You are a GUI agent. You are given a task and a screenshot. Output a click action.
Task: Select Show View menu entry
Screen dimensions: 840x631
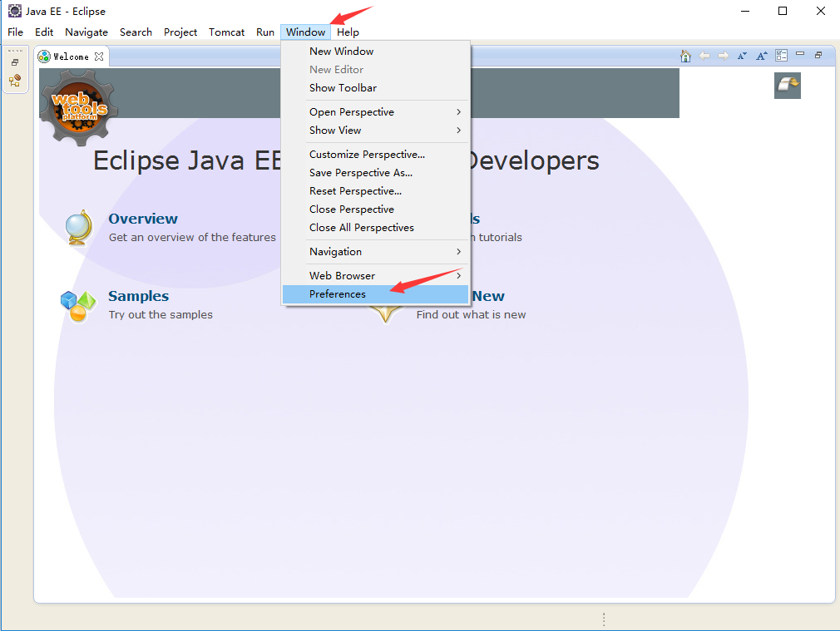[376, 131]
